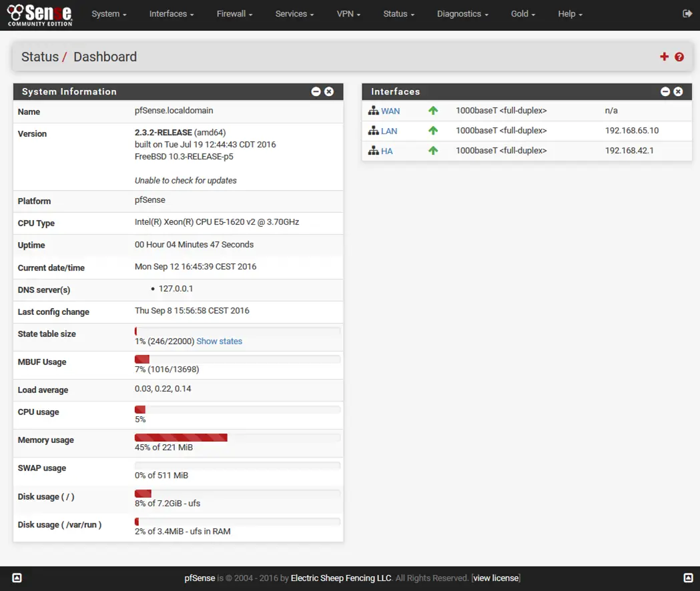Click '45% of 221 MiB' memory text
Screen dimensions: 700x591
click(x=164, y=448)
